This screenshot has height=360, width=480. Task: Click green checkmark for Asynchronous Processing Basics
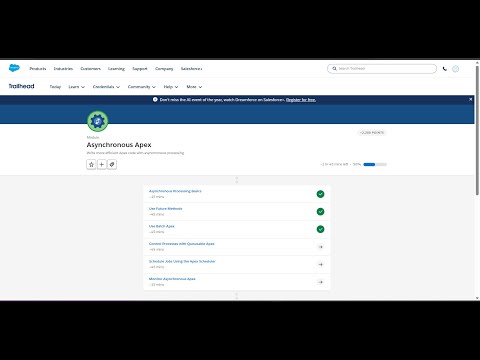320,194
